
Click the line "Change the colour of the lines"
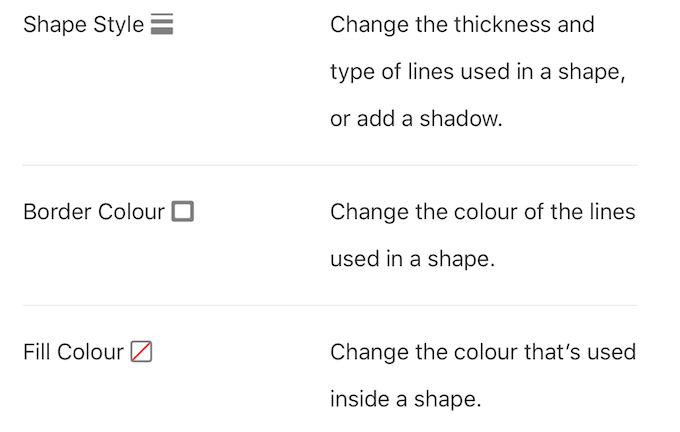point(482,212)
